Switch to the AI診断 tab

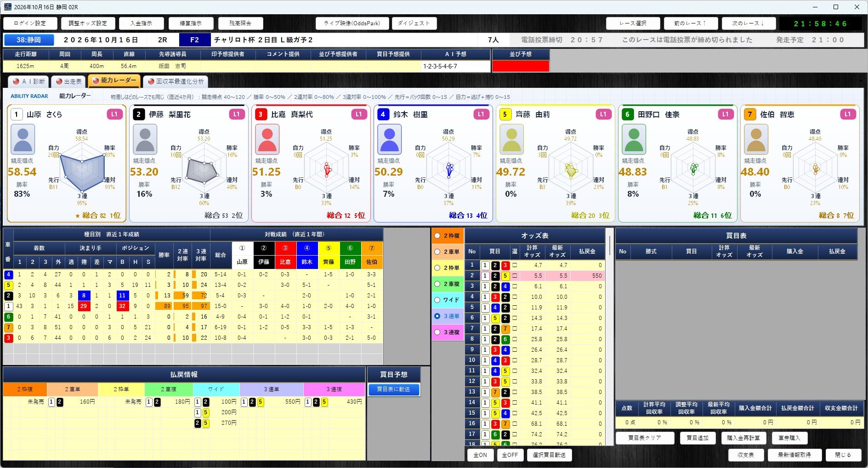(x=29, y=81)
